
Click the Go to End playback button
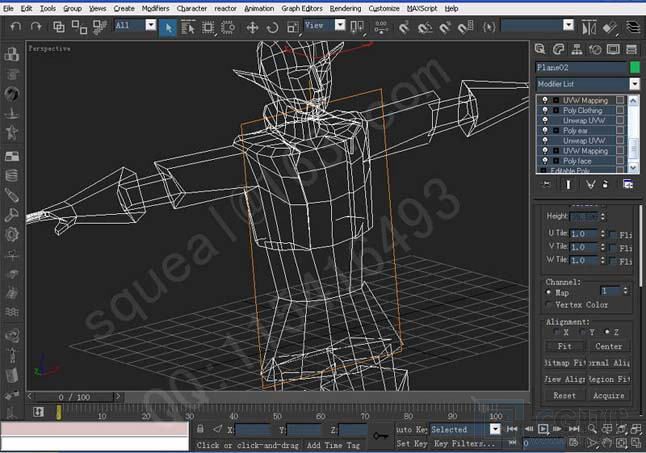pyautogui.click(x=574, y=429)
